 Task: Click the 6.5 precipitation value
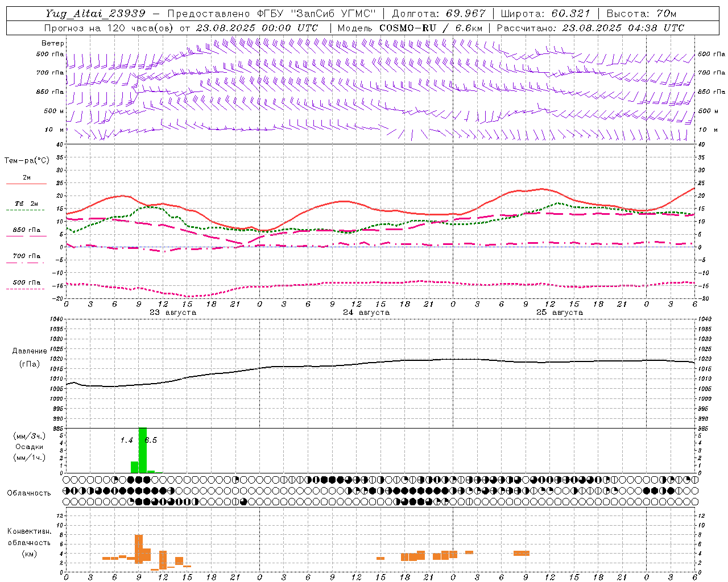coord(151,440)
